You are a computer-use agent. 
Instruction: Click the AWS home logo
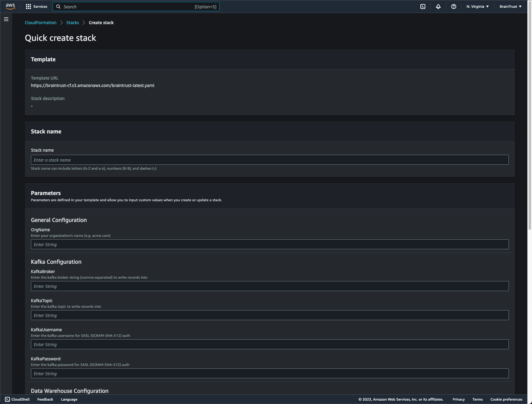(10, 6)
